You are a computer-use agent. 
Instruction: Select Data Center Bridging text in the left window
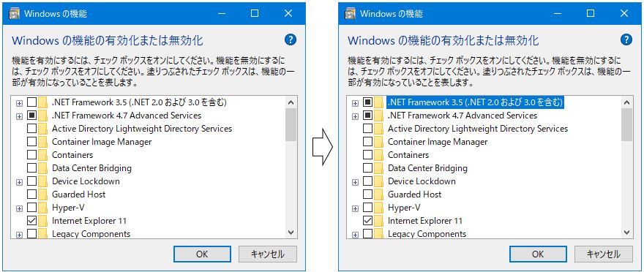point(91,168)
